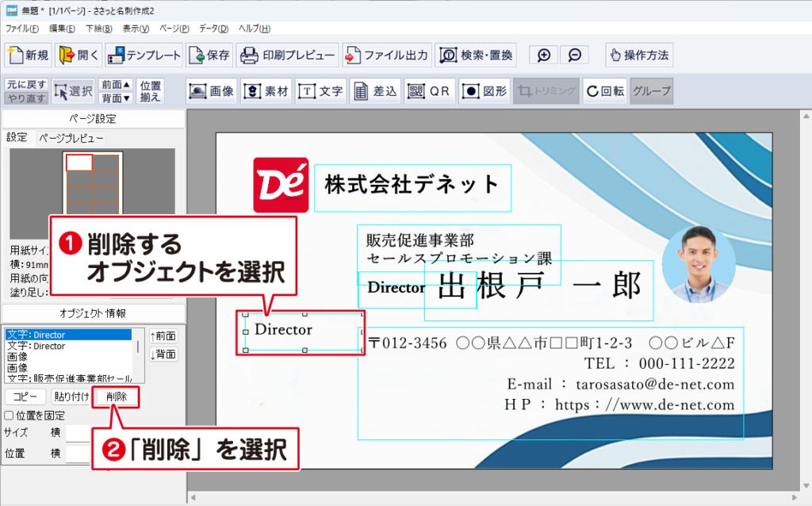The width and height of the screenshot is (812, 506).
Task: Toggle 位置を固定 checkbox
Action: tap(9, 416)
